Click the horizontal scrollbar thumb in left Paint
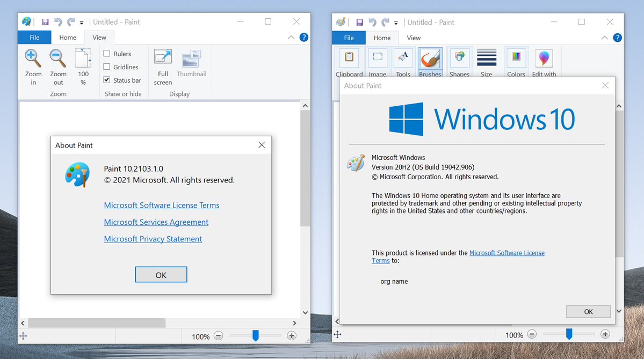Image resolution: width=644 pixels, height=359 pixels. click(x=97, y=323)
